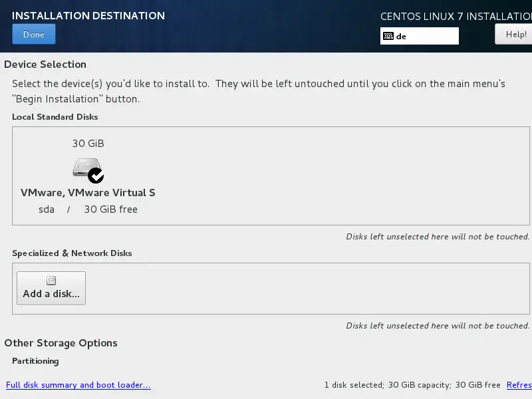Open 'Full disk summary and boot loader...' link
Viewport: 532px width, 399px height.
coord(78,385)
